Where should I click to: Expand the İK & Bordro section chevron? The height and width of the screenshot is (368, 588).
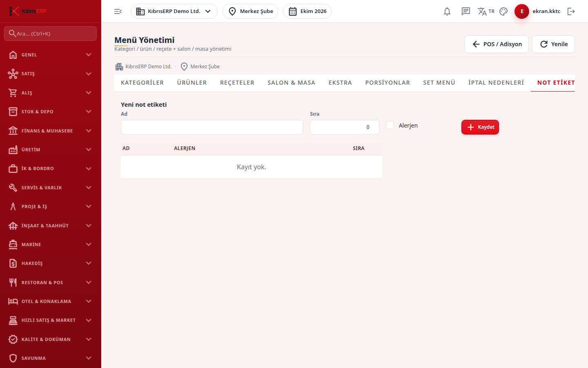coord(89,168)
